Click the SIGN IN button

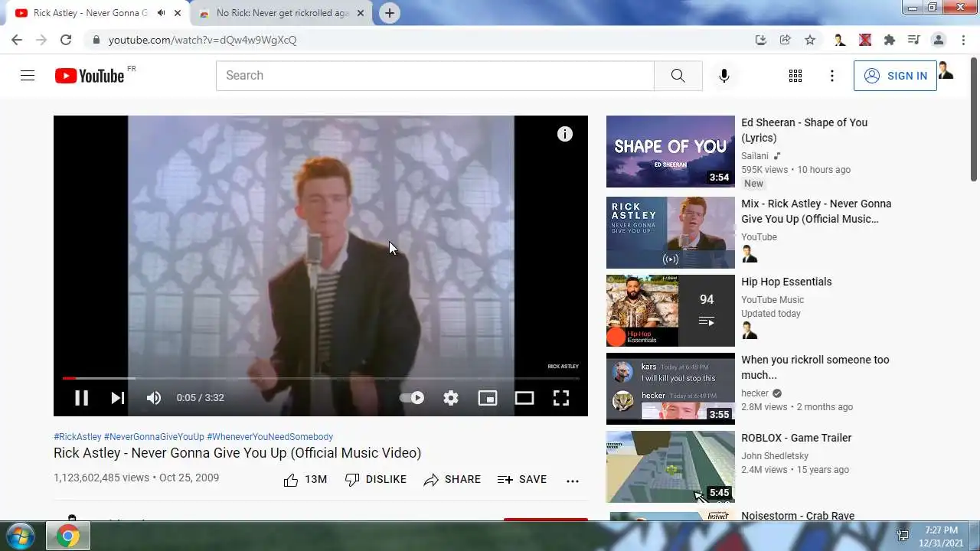coord(895,76)
